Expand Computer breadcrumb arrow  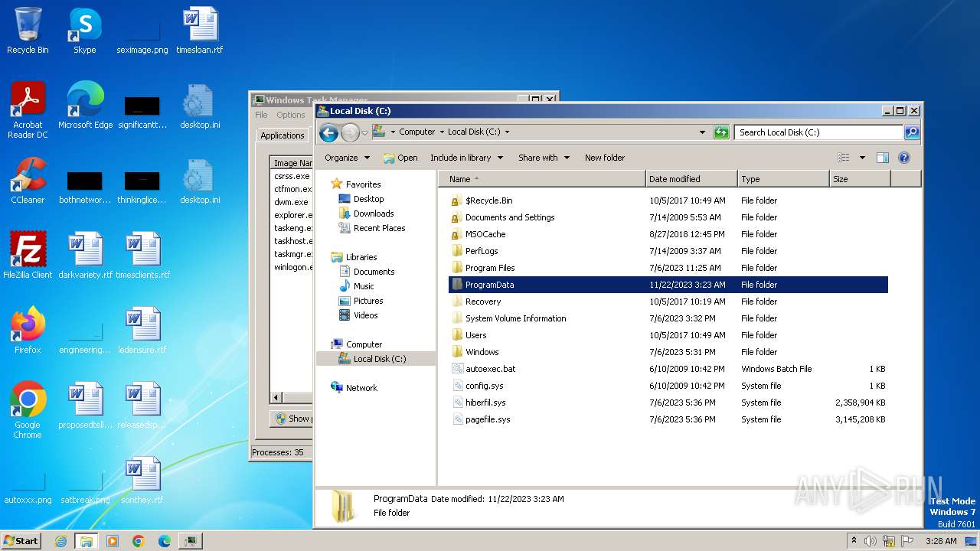442,132
